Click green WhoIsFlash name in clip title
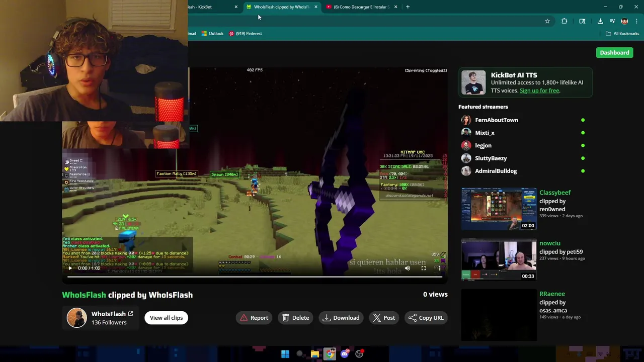Viewport: 644px width, 362px height. (84, 295)
